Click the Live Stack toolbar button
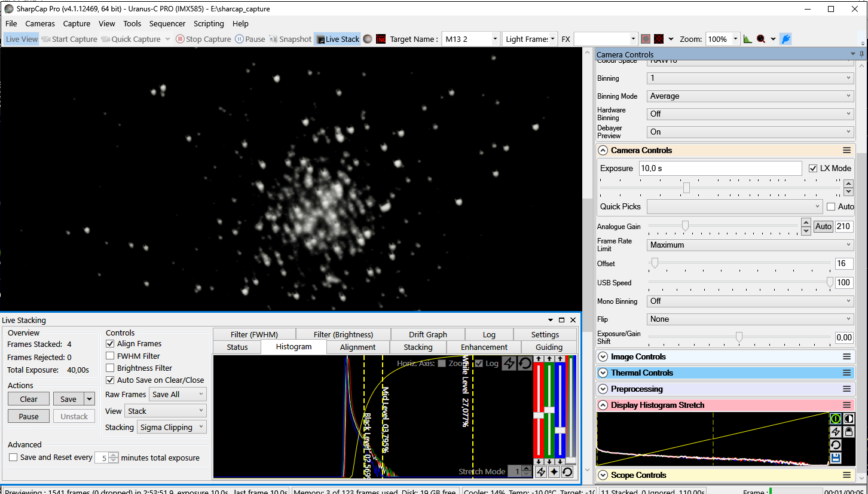Image resolution: width=868 pixels, height=494 pixels. [x=338, y=39]
